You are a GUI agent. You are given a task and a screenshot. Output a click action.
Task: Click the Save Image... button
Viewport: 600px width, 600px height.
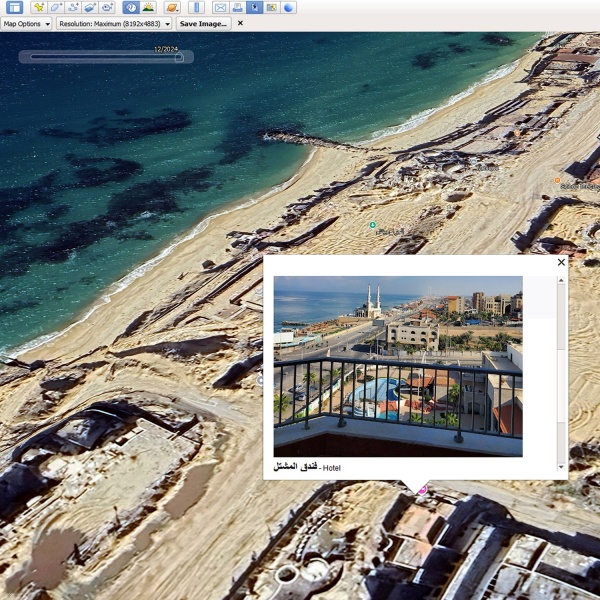pos(203,23)
